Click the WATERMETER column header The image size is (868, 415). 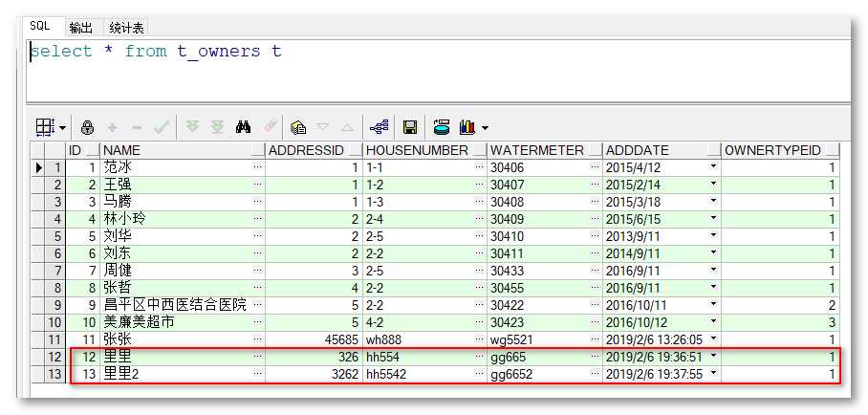[x=545, y=150]
